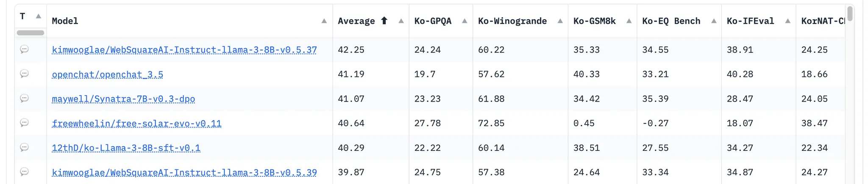This screenshot has width=868, height=184.
Task: Click chat icon beside openchat/openchat_3.5 row
Action: 24,74
